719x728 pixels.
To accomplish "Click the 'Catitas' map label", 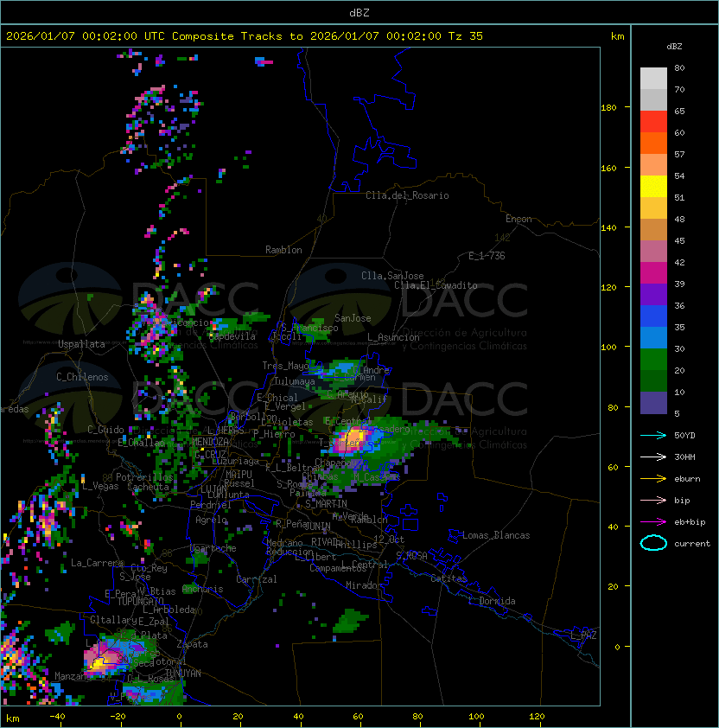I will coord(449,578).
